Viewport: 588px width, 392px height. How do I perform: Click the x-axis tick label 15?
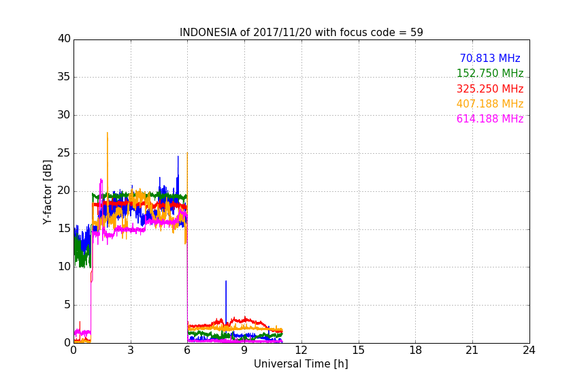359,350
